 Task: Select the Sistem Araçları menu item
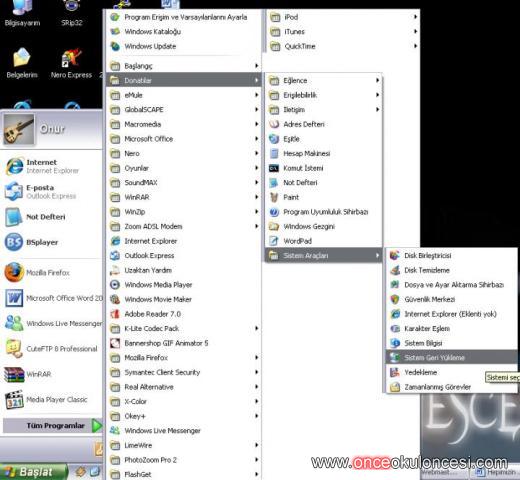pos(323,255)
